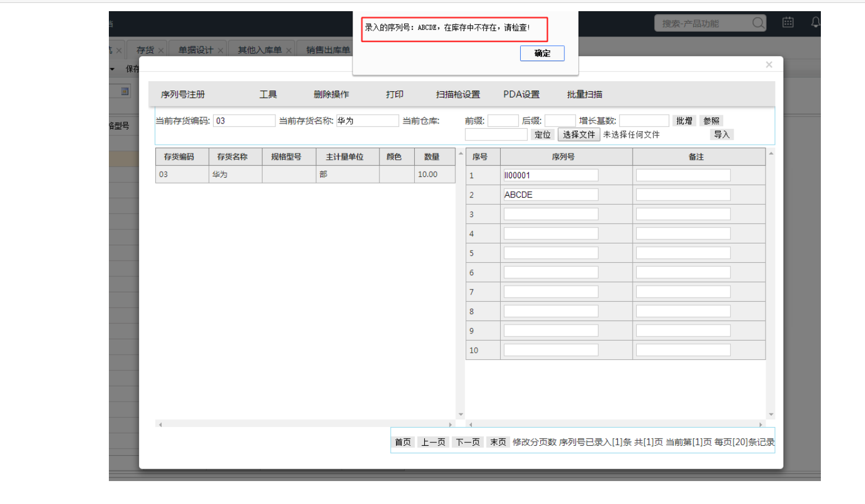This screenshot has width=865, height=504.
Task: Click the 导入 button
Action: [721, 135]
